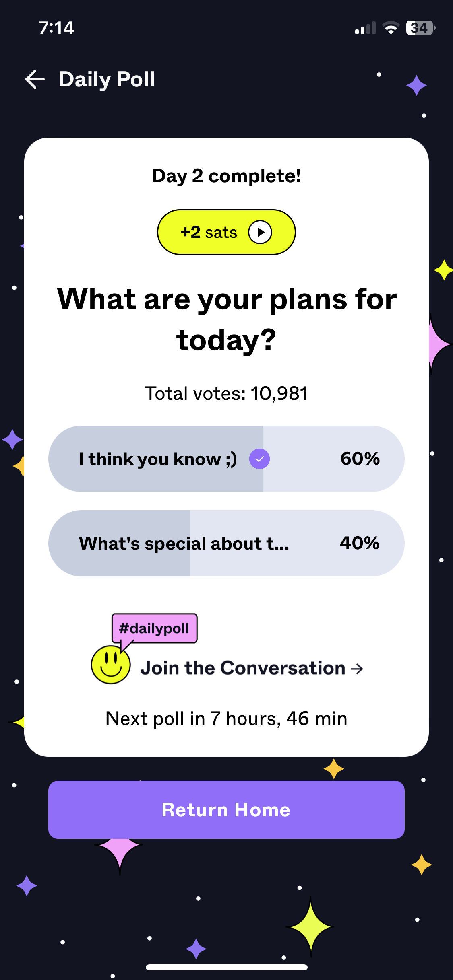Tap the arrow after Join the Conversation
The width and height of the screenshot is (453, 980).
(x=357, y=669)
